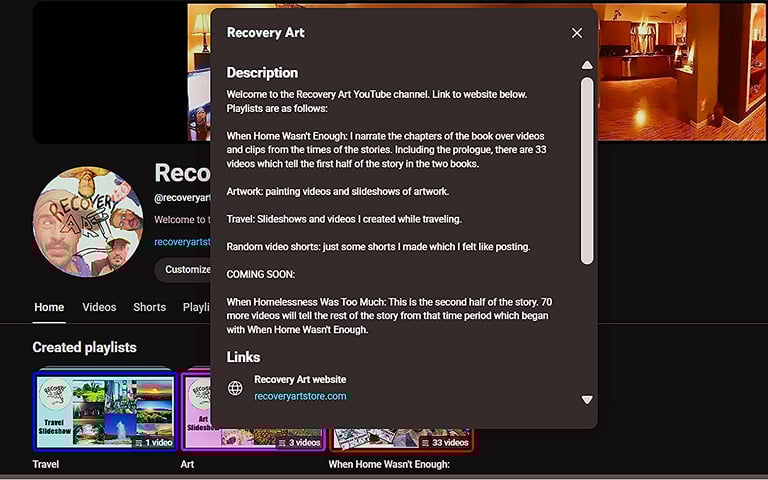Open the Recovery Art channel avatar
The height and width of the screenshot is (480, 768).
coord(88,222)
